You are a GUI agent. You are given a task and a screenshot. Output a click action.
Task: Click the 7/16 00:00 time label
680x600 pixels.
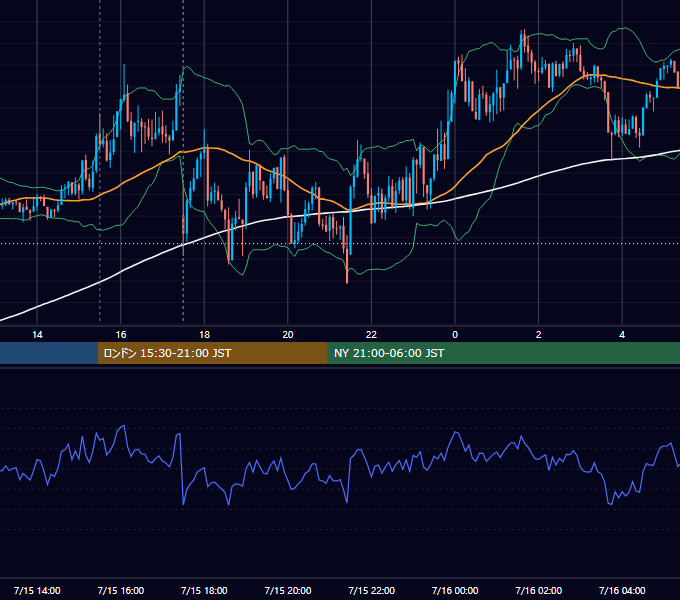(x=455, y=590)
